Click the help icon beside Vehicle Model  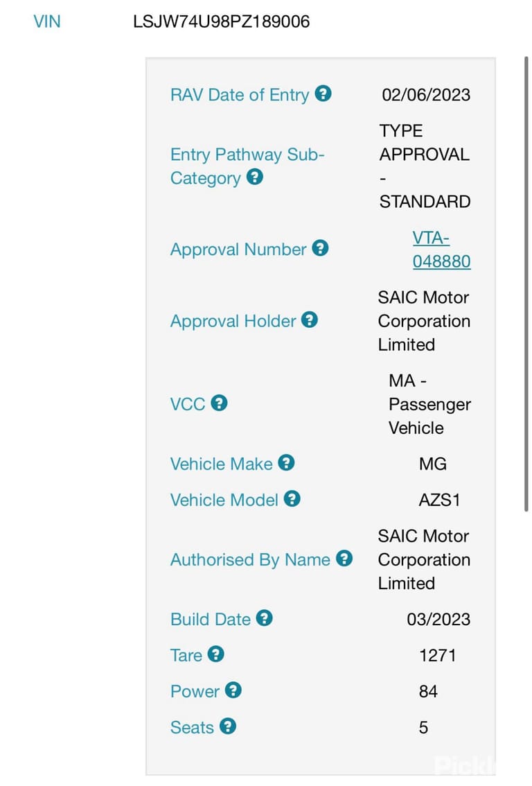(x=292, y=498)
